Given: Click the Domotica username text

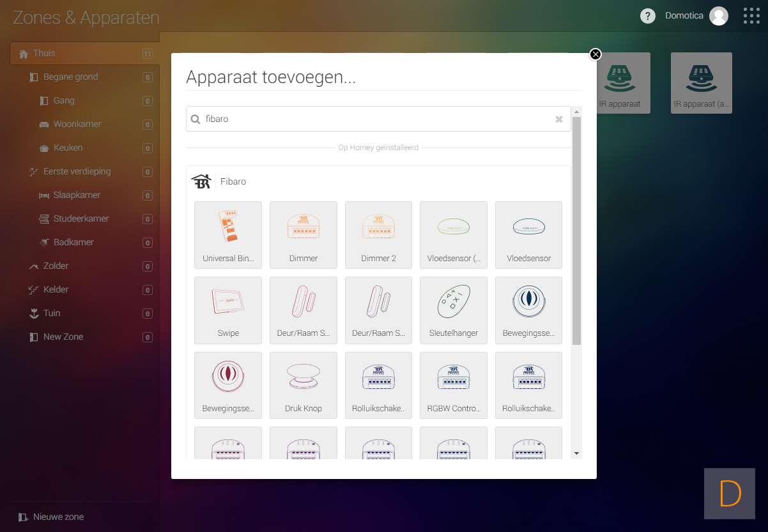Looking at the screenshot, I should (684, 16).
